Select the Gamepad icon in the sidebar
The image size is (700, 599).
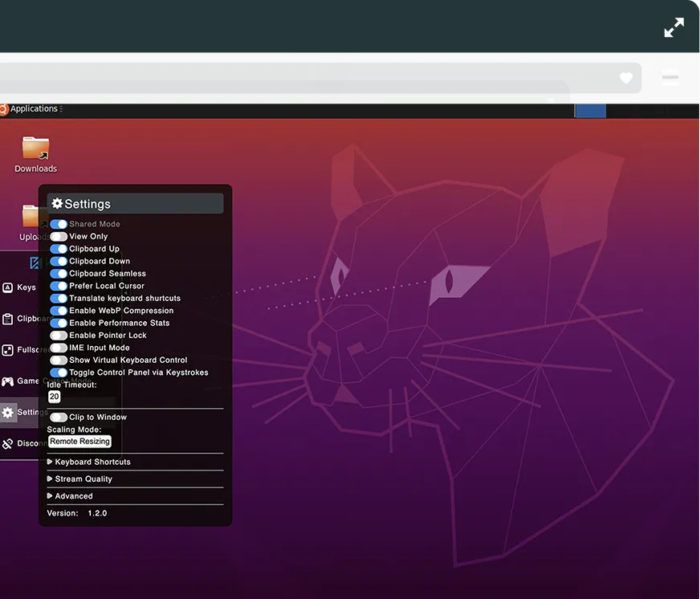pyautogui.click(x=6, y=381)
